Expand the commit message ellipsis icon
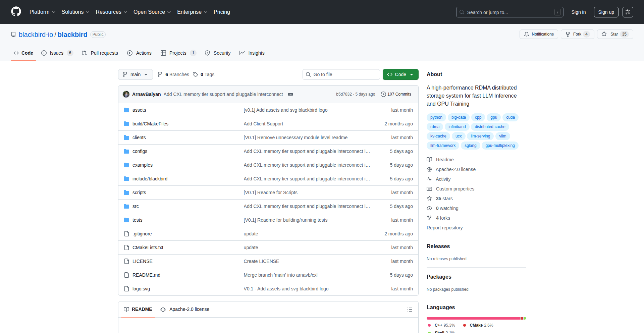Image resolution: width=644 pixels, height=333 pixels. [290, 94]
